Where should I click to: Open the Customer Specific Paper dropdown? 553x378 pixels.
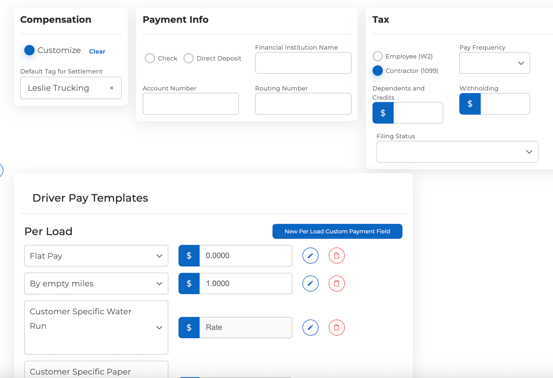[96, 369]
